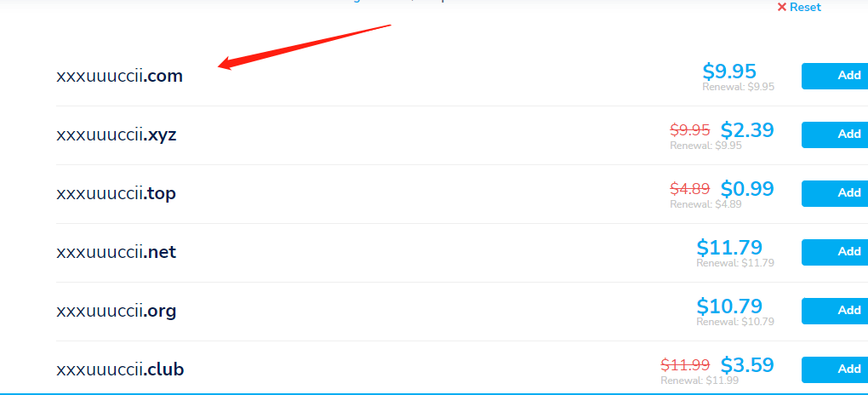The image size is (868, 395).
Task: Select the xxxuuuccii.net domain name
Action: [x=117, y=252]
